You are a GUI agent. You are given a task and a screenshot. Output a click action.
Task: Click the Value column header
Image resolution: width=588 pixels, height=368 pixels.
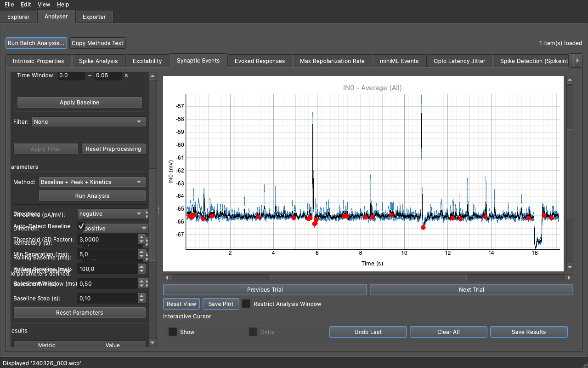click(x=113, y=345)
